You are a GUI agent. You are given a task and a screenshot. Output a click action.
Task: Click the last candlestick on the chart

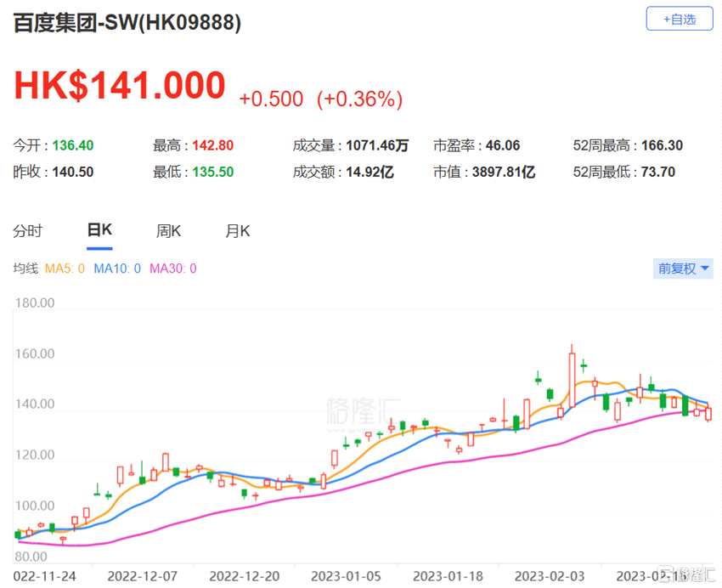click(708, 413)
